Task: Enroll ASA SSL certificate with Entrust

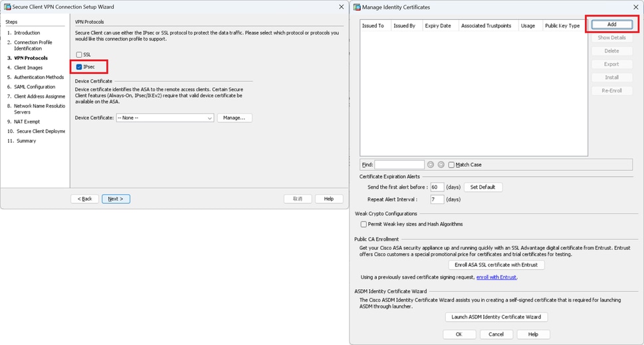Action: 496,265
